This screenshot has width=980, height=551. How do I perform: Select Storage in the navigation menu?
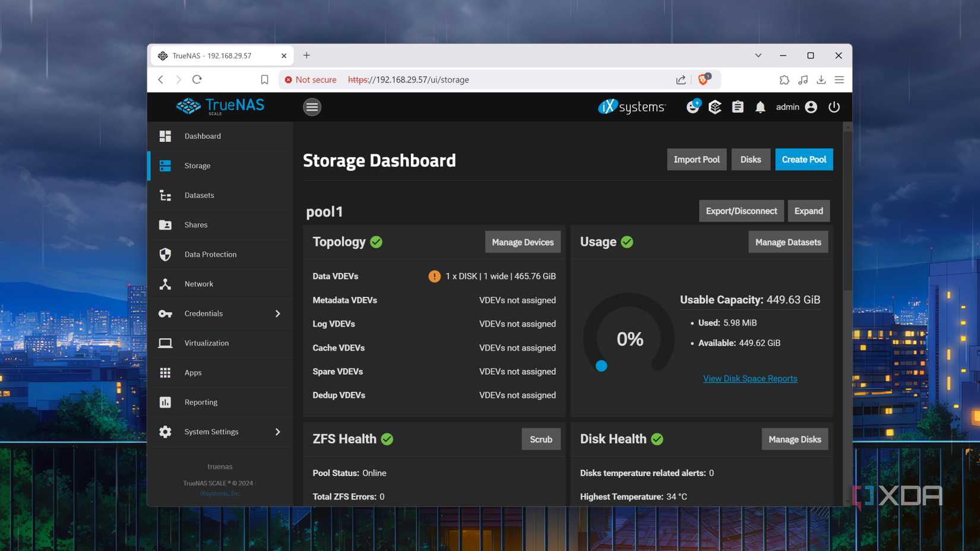(197, 166)
